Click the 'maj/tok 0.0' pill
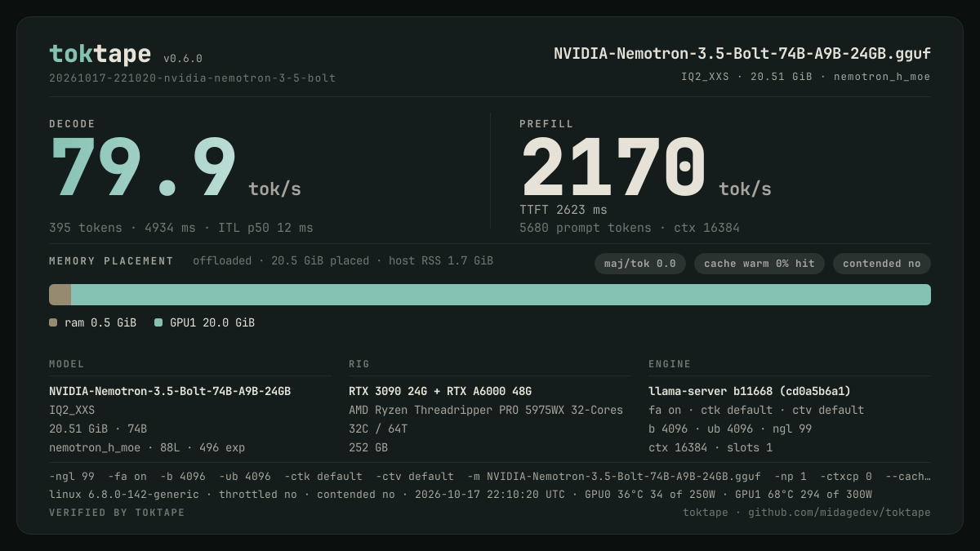The image size is (980, 551). pyautogui.click(x=640, y=264)
